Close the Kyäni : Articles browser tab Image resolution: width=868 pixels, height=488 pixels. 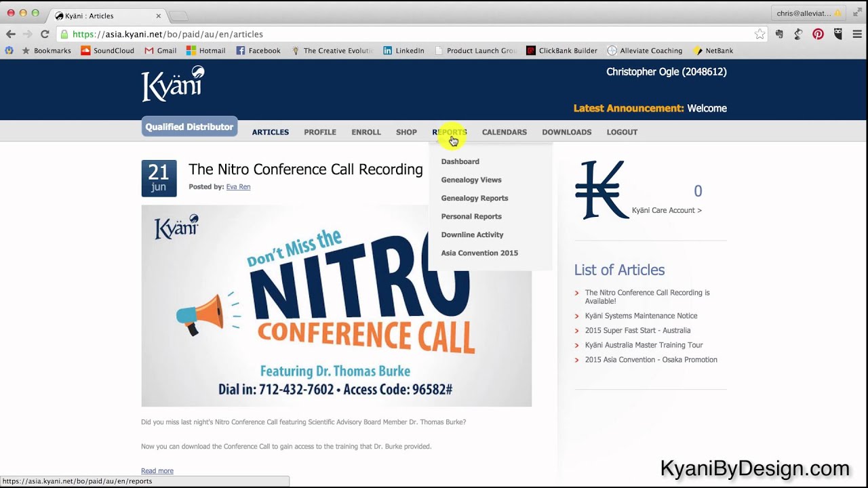coord(159,16)
